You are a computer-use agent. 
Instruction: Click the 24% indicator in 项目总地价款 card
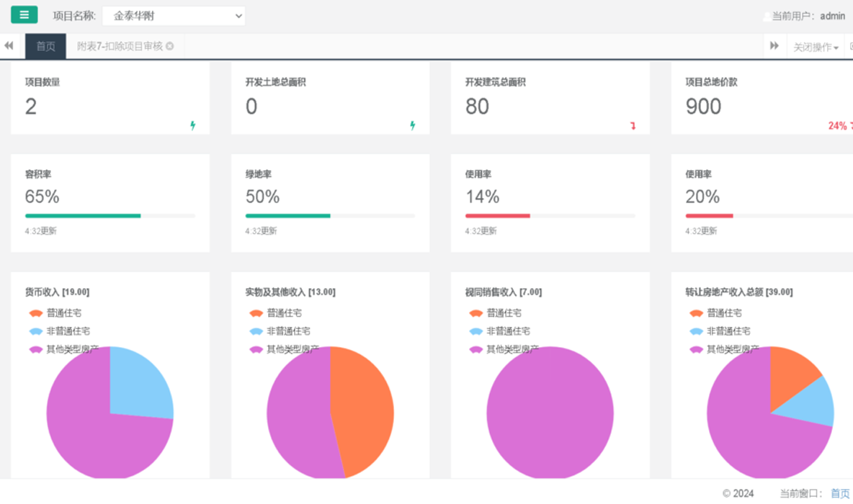(841, 125)
